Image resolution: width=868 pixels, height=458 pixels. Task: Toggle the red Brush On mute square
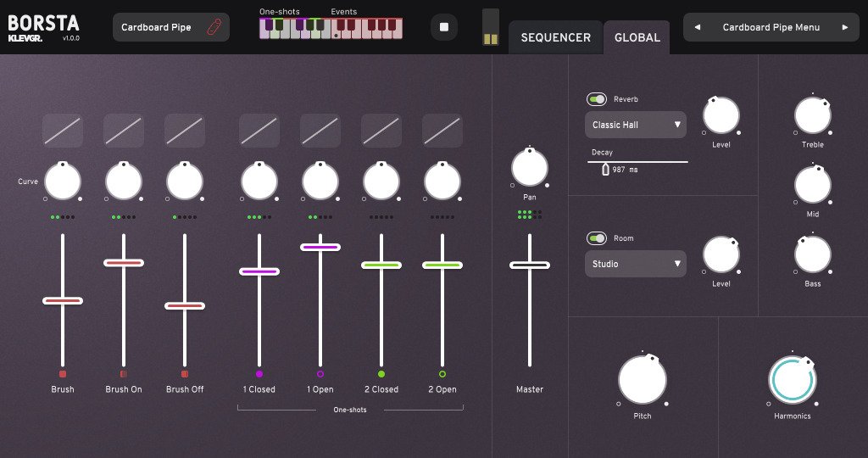[x=124, y=374]
